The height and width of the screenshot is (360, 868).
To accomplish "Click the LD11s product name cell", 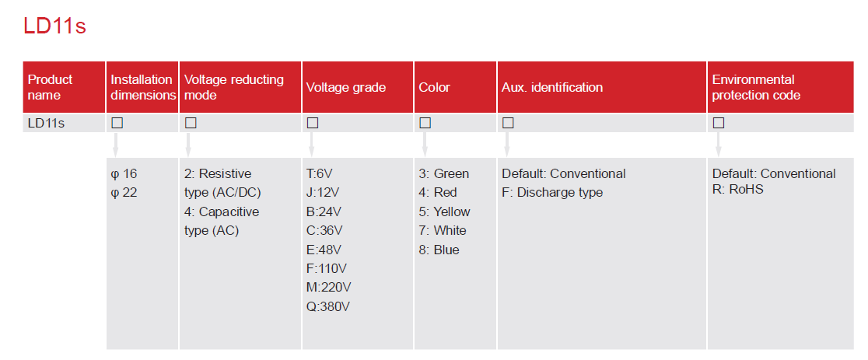I will coord(47,123).
